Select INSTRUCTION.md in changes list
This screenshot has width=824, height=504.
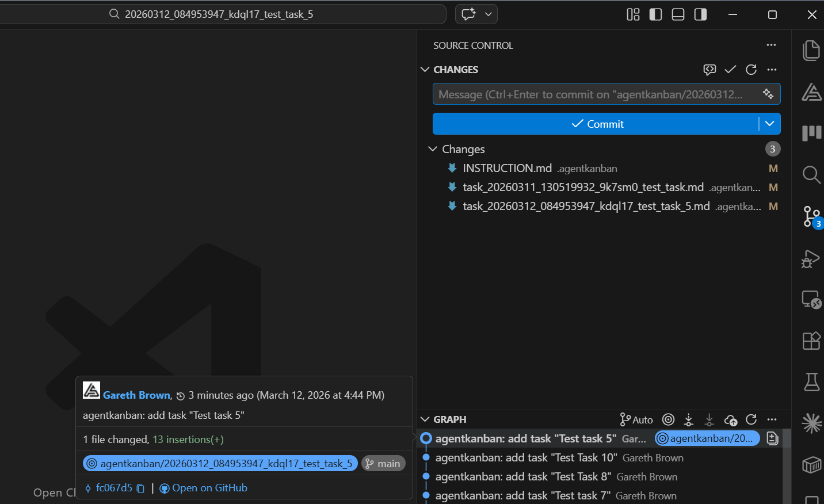pyautogui.click(x=507, y=168)
